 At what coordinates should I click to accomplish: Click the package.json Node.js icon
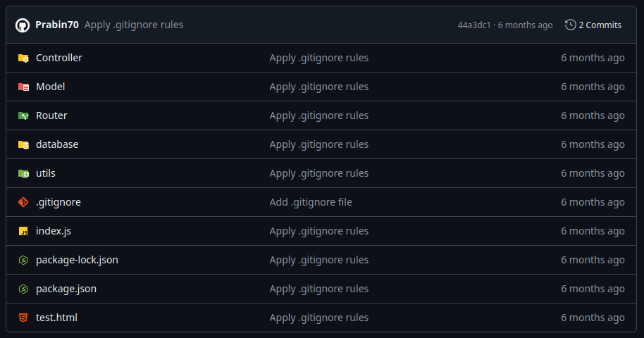point(23,289)
